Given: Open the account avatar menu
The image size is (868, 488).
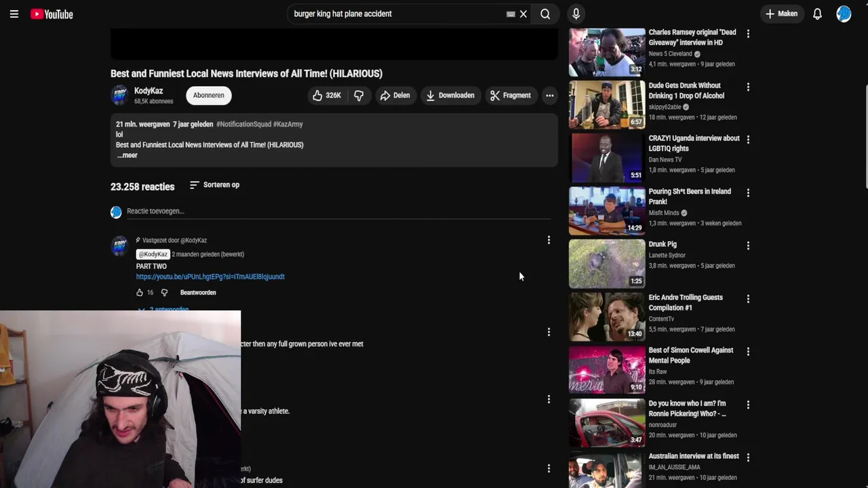Looking at the screenshot, I should [x=844, y=14].
